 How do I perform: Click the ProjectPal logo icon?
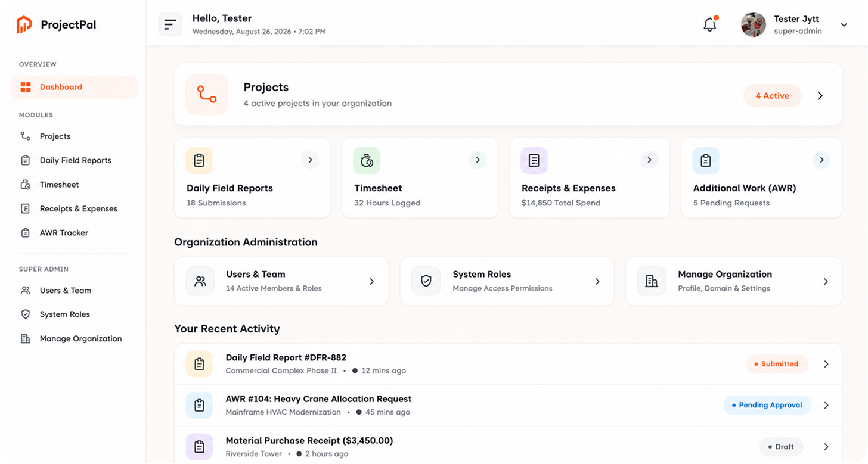point(24,24)
